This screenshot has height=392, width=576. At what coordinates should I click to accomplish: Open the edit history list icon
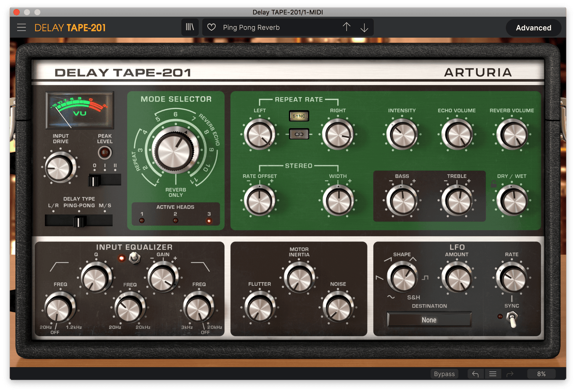point(493,374)
